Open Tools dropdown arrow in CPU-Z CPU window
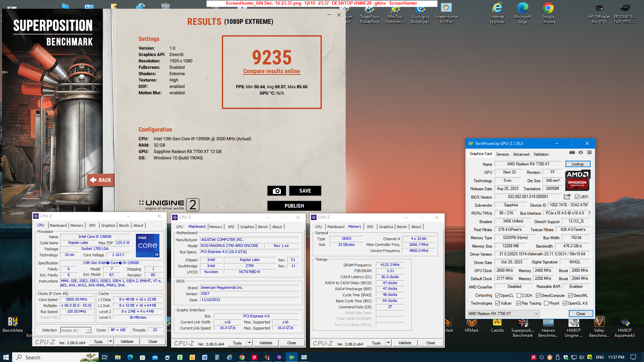 (x=110, y=342)
